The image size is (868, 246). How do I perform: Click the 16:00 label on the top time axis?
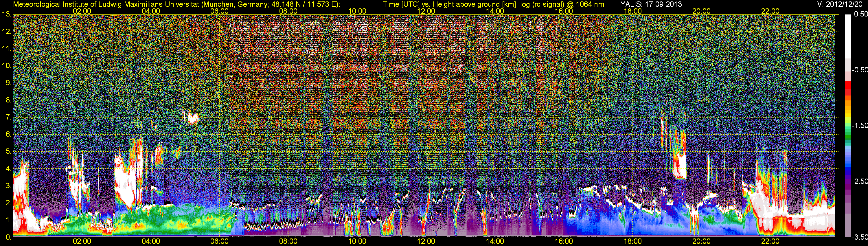(564, 11)
